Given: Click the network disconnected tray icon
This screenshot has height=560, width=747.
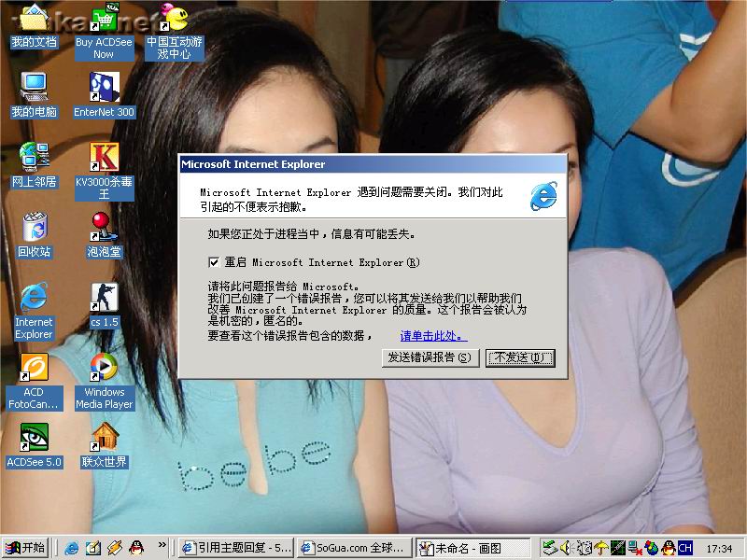Looking at the screenshot, I should pyautogui.click(x=635, y=548).
